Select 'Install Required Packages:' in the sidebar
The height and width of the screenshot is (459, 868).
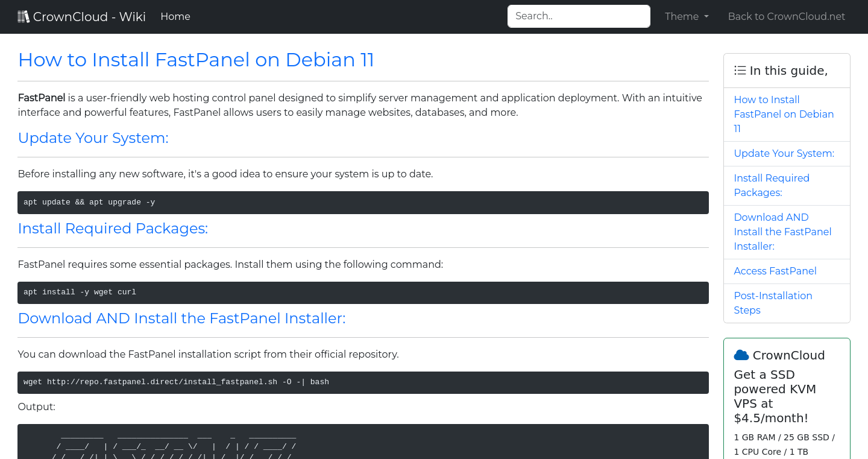tap(772, 185)
